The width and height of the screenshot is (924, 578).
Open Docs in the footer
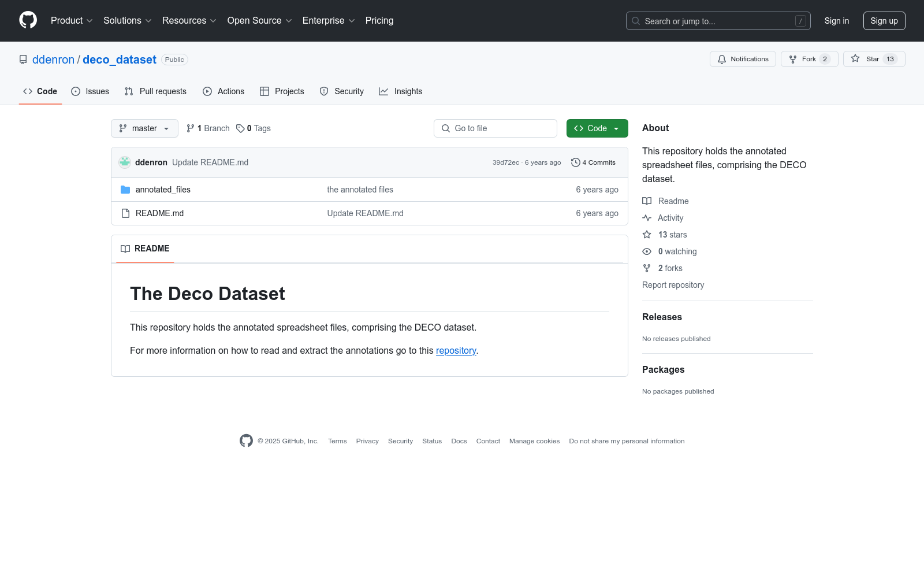point(459,441)
